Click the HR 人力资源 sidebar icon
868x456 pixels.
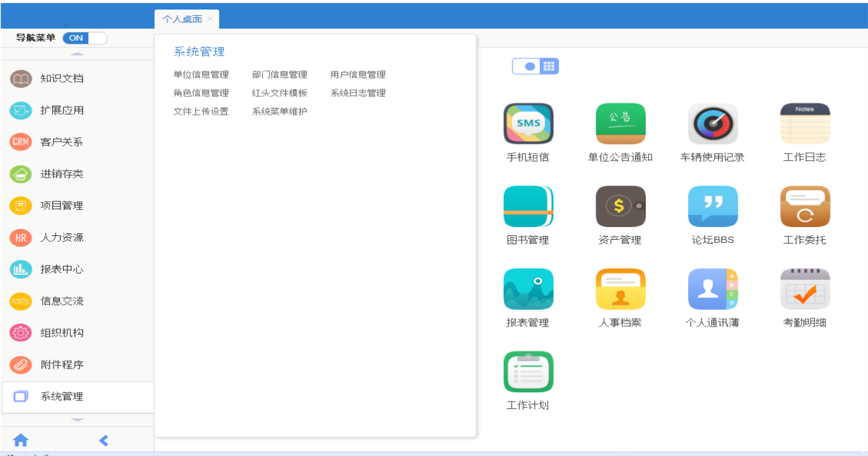click(x=21, y=238)
